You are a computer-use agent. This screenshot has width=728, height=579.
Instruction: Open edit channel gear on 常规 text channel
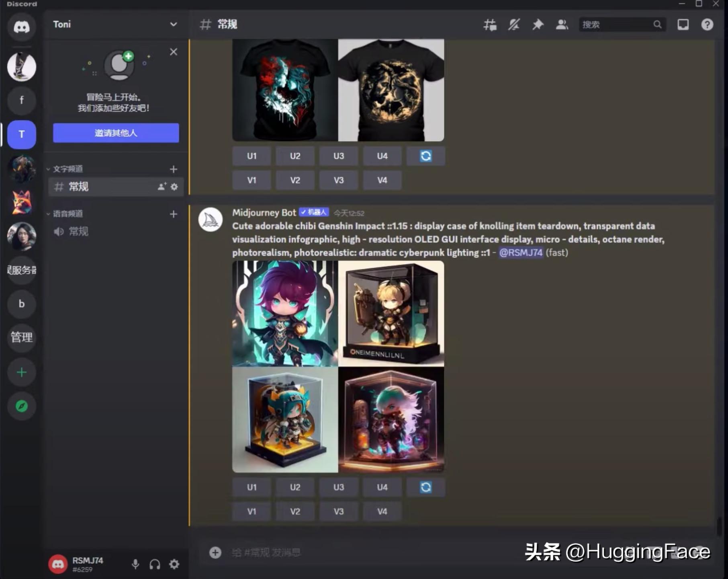(x=174, y=187)
